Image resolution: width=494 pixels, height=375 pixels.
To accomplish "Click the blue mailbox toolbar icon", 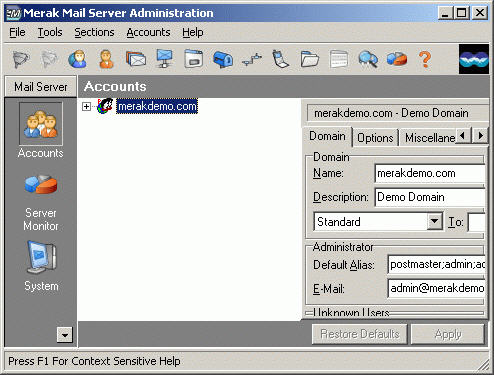I will coord(223,59).
